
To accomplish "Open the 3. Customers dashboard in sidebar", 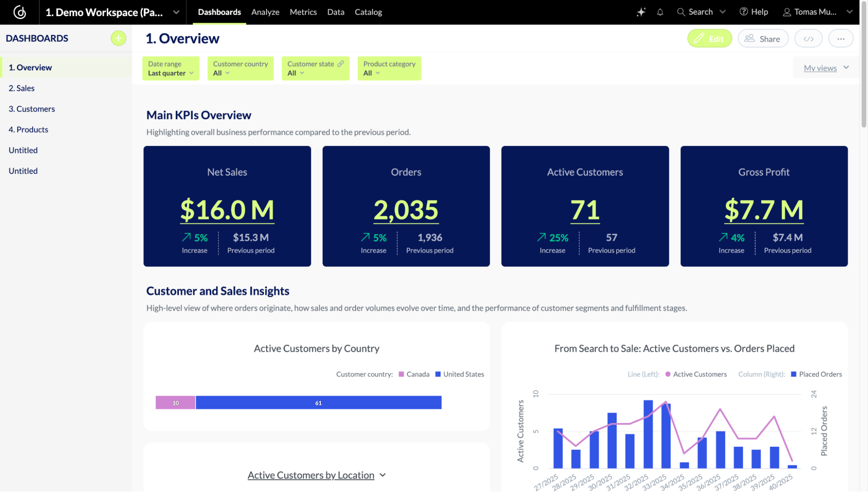I will (32, 109).
